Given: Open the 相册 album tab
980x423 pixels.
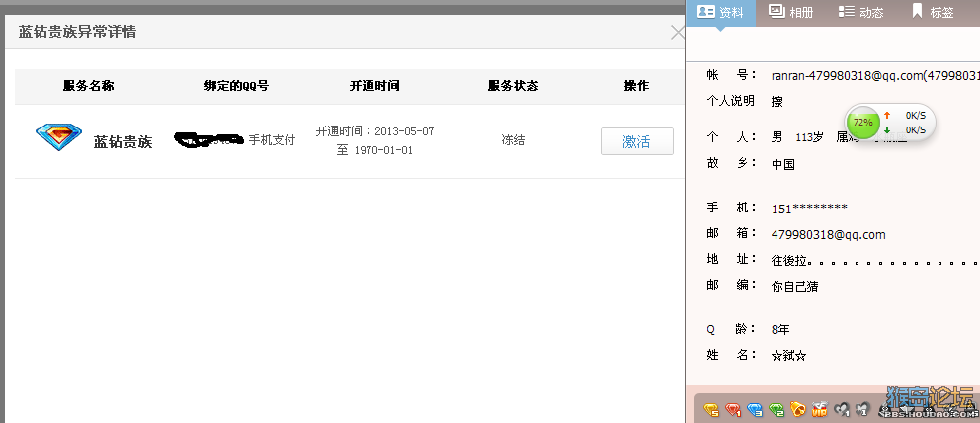Looking at the screenshot, I should click(790, 12).
